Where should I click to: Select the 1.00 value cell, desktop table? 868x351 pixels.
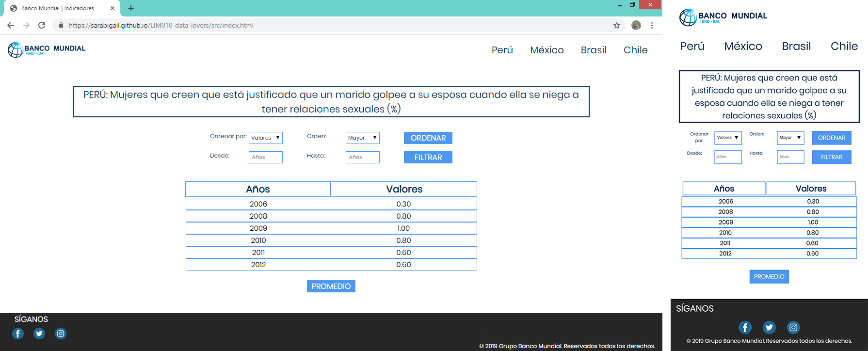(403, 228)
